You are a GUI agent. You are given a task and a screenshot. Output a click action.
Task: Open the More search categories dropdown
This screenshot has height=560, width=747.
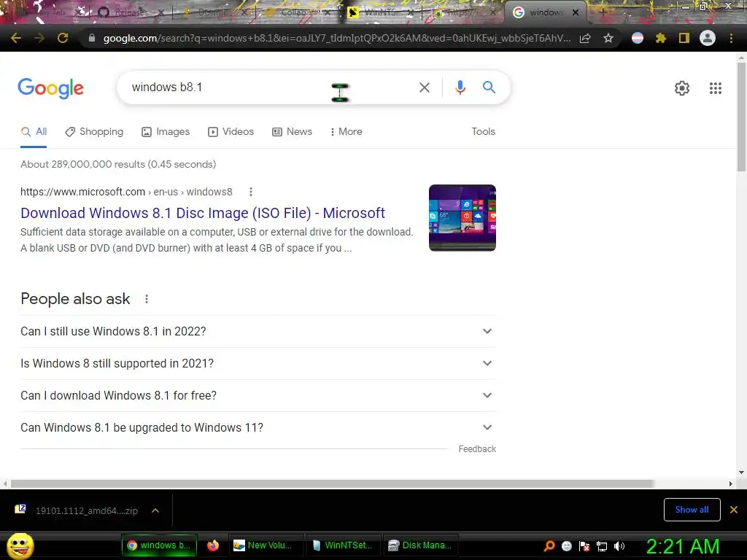[347, 131]
